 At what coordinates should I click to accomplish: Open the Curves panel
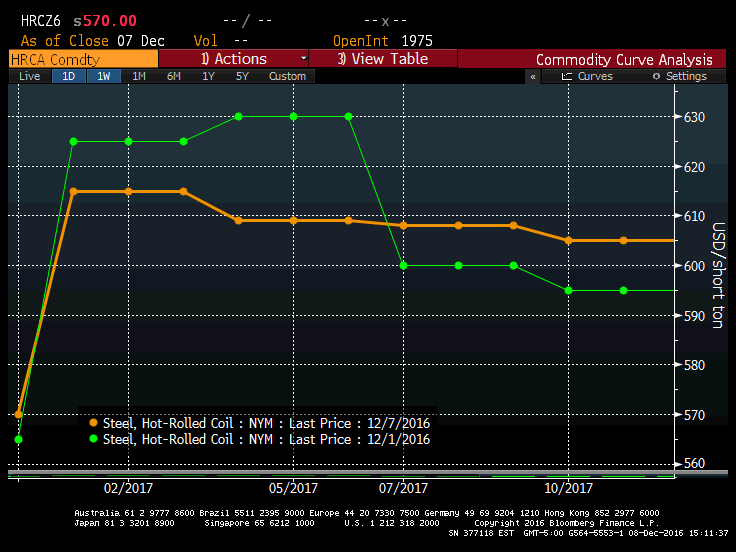point(588,76)
